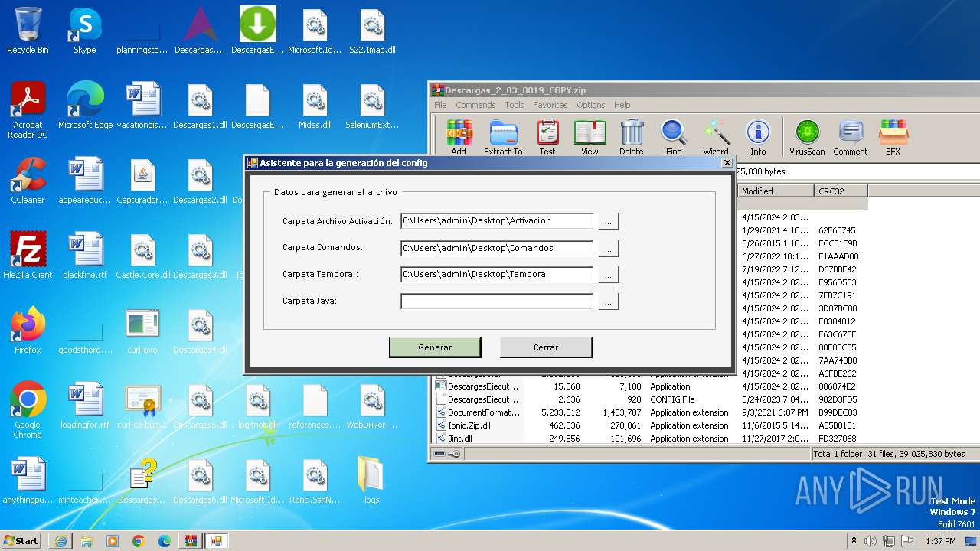The height and width of the screenshot is (551, 980).
Task: Select the Google Chrome desktop shortcut
Action: click(x=28, y=410)
